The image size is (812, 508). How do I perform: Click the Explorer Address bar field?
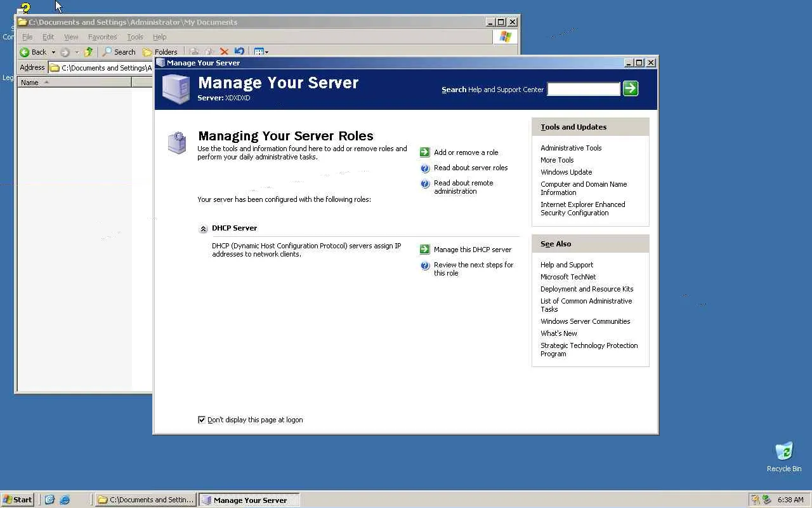click(101, 68)
